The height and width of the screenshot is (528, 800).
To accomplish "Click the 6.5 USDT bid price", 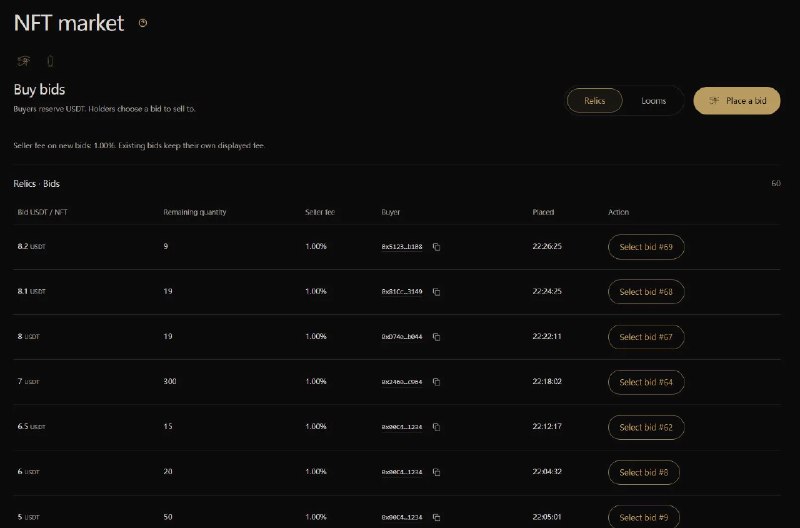I will click(32, 426).
